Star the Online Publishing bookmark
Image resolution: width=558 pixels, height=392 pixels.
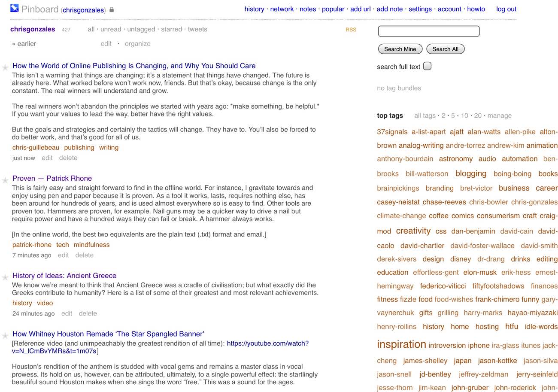click(5, 67)
